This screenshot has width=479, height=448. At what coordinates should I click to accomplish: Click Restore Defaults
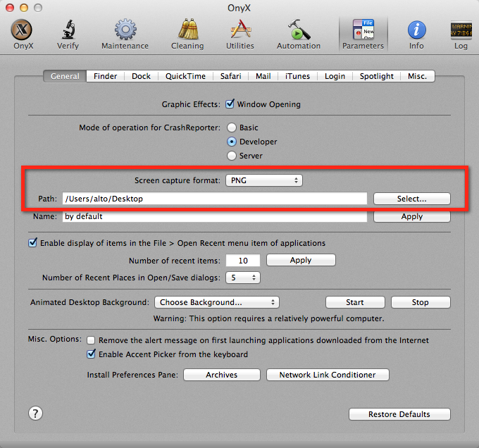[399, 414]
